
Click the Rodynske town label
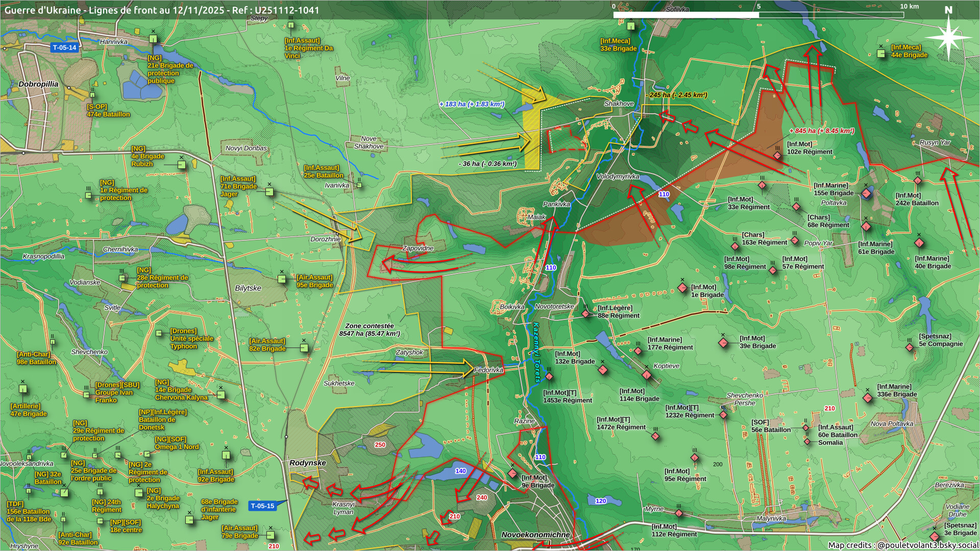coord(307,463)
